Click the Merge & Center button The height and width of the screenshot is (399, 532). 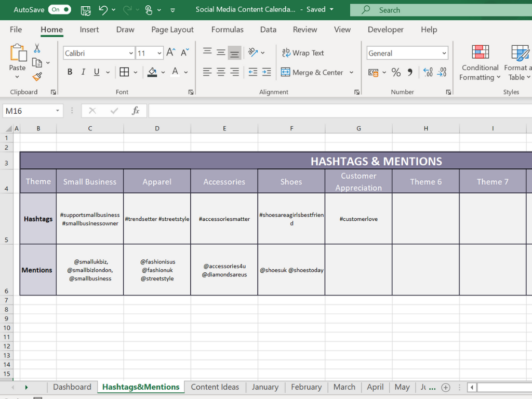(x=312, y=72)
